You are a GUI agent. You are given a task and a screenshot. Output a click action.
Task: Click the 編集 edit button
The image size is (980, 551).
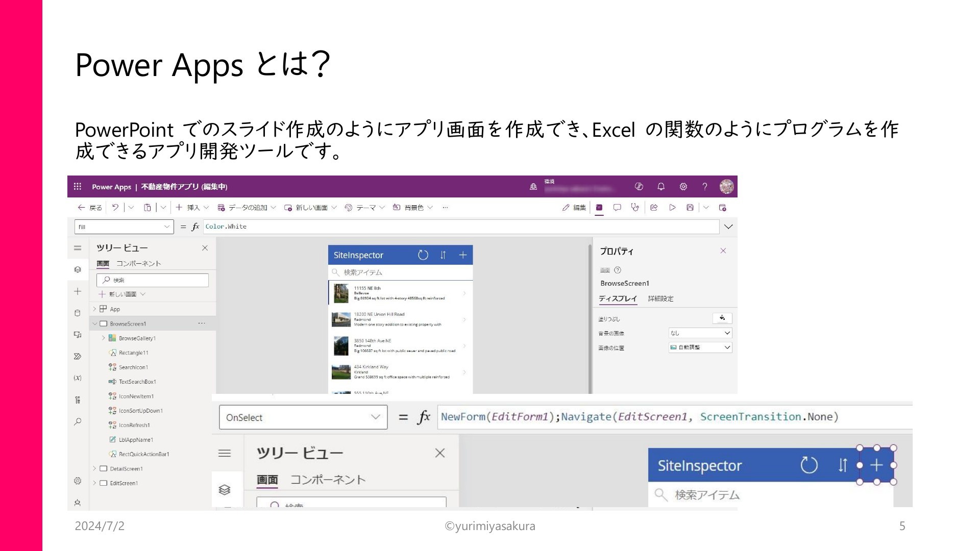pos(574,208)
